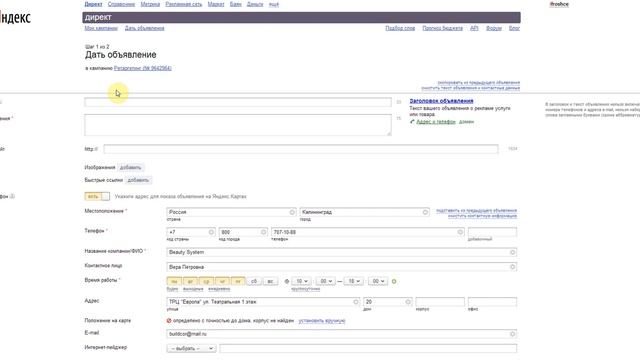Toggle Saturday (сб) working day
Image resolution: width=640 pixels, height=360 pixels.
coord(254,282)
